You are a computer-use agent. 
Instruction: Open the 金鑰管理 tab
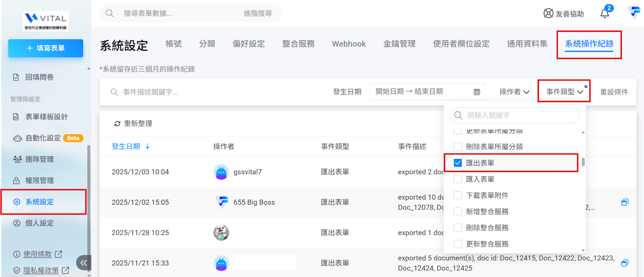pos(399,44)
